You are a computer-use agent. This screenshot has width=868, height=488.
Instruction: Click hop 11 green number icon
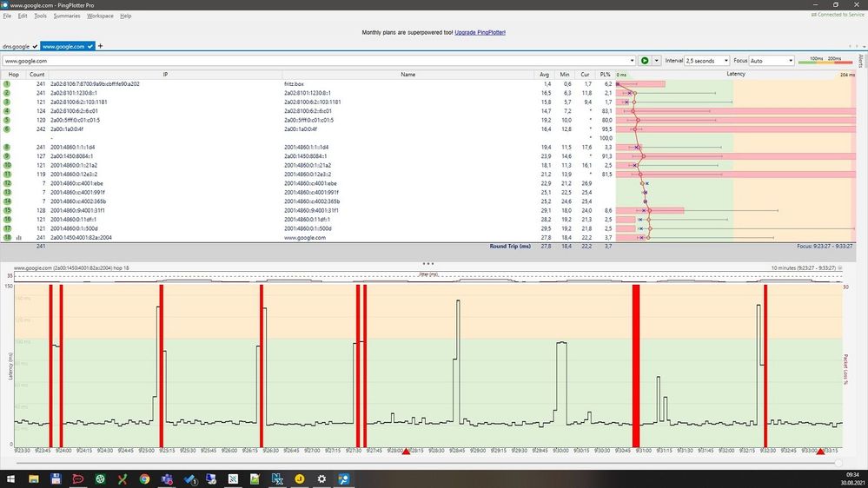(x=7, y=175)
